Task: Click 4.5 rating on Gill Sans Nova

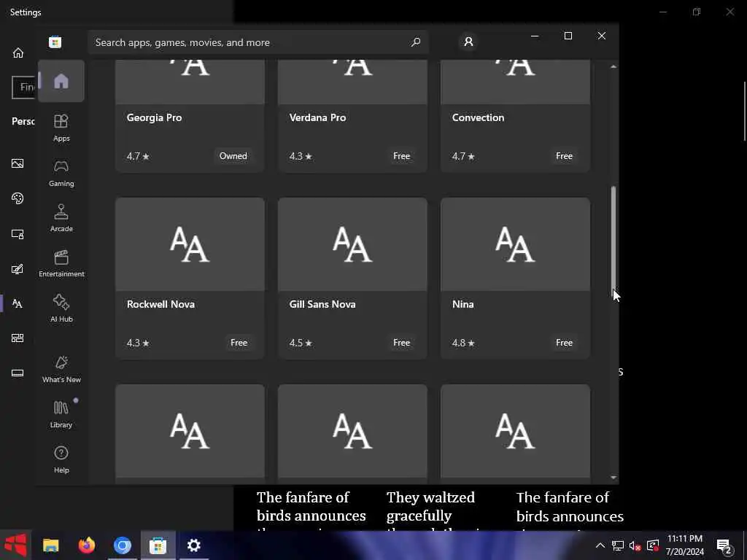Action: 301,343
